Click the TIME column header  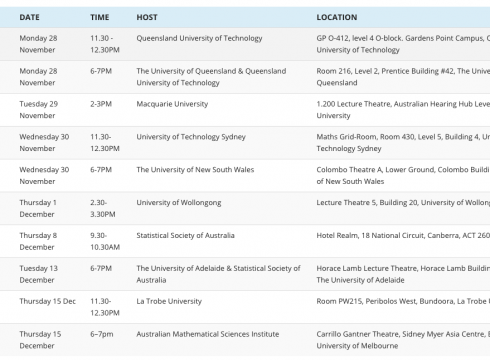(x=99, y=17)
